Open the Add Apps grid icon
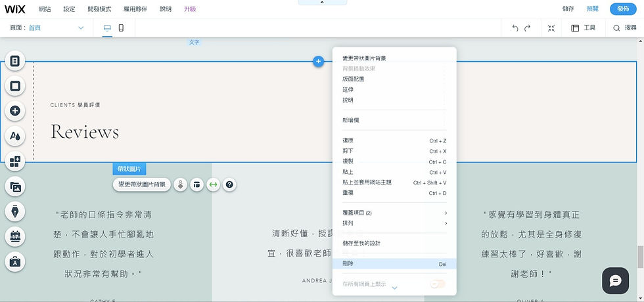 coord(15,162)
